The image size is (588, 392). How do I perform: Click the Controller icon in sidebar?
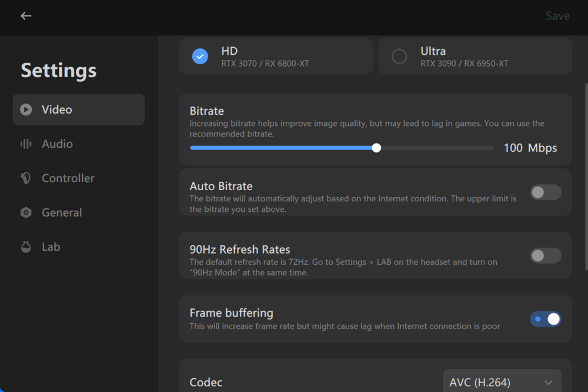tap(26, 178)
